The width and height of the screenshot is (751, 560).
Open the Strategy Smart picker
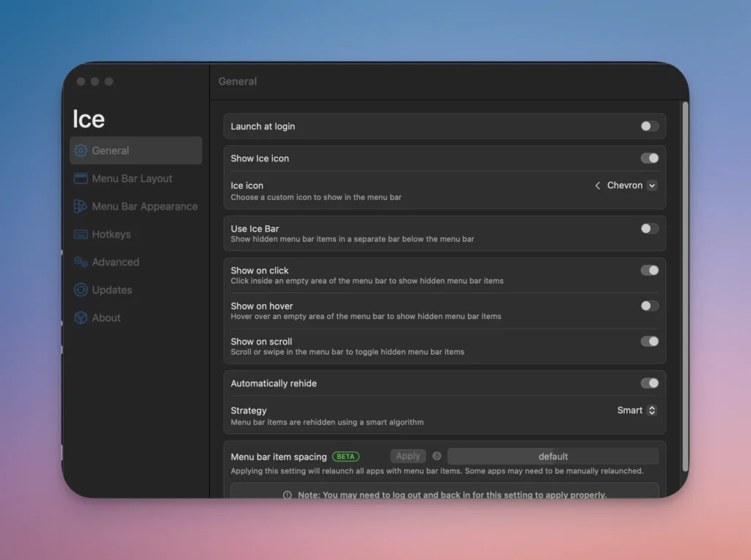coord(637,410)
